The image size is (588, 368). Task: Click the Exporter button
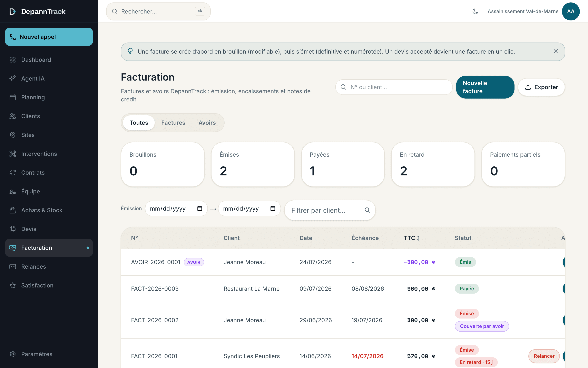tap(541, 87)
